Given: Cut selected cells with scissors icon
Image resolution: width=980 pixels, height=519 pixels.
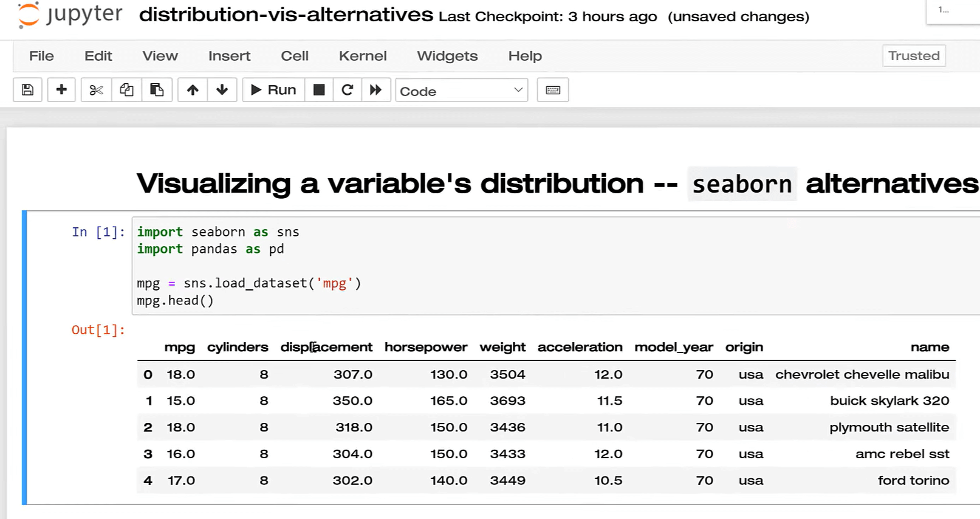Looking at the screenshot, I should [96, 90].
